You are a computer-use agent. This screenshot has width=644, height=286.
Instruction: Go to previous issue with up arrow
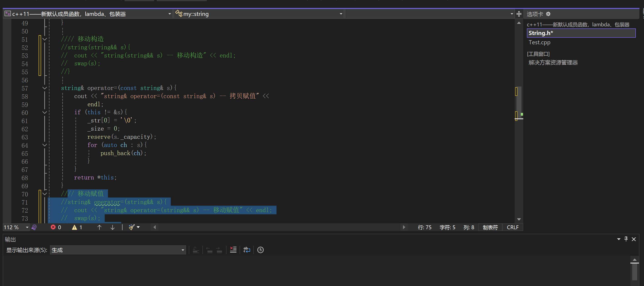pyautogui.click(x=99, y=227)
